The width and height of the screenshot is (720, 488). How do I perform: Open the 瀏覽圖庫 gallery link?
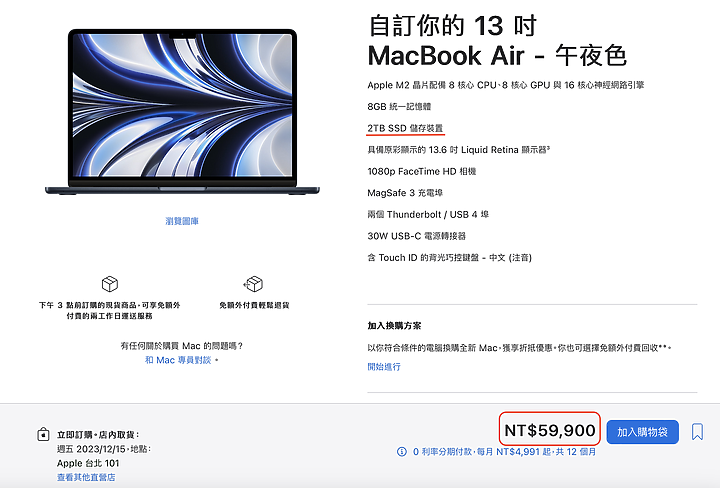point(182,221)
